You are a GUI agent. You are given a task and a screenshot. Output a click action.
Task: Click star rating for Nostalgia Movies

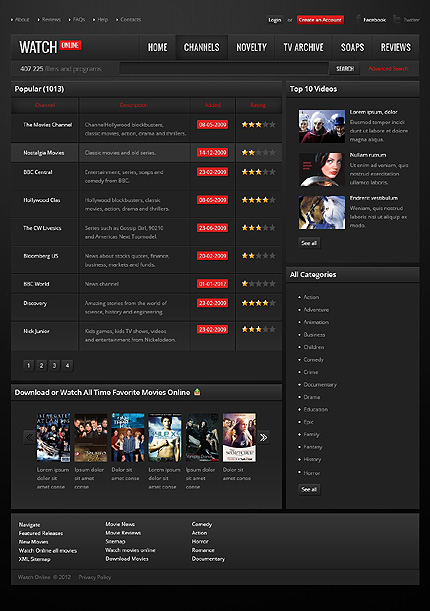pos(259,153)
